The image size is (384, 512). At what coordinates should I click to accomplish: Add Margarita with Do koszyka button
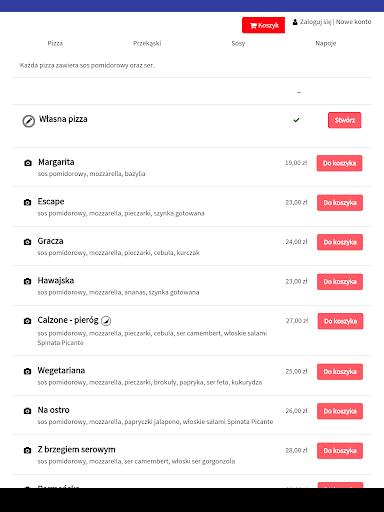click(339, 163)
